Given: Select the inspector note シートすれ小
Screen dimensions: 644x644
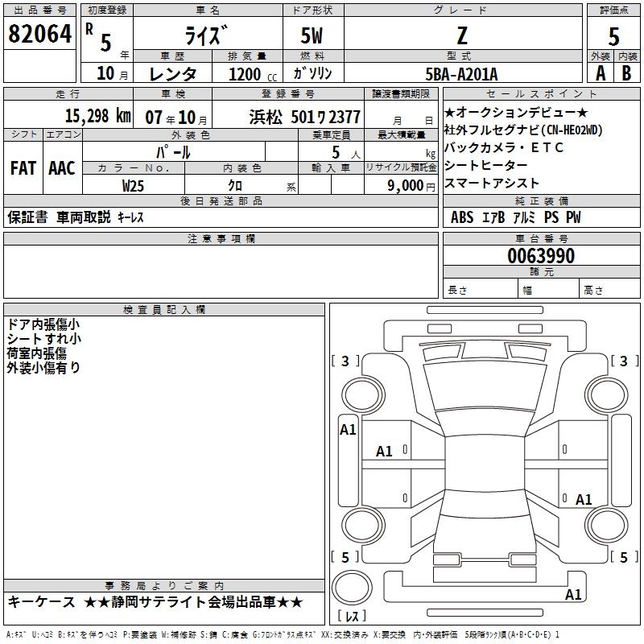Looking at the screenshot, I should point(44,339).
